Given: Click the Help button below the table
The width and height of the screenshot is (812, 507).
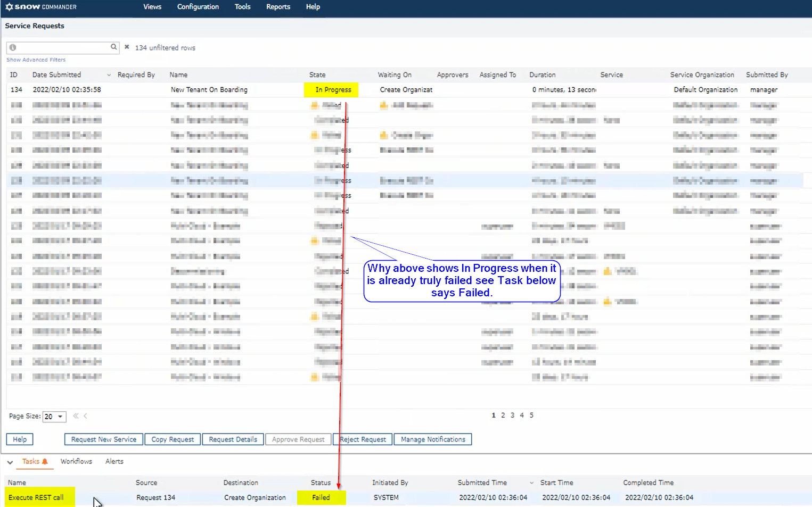Looking at the screenshot, I should pyautogui.click(x=20, y=439).
